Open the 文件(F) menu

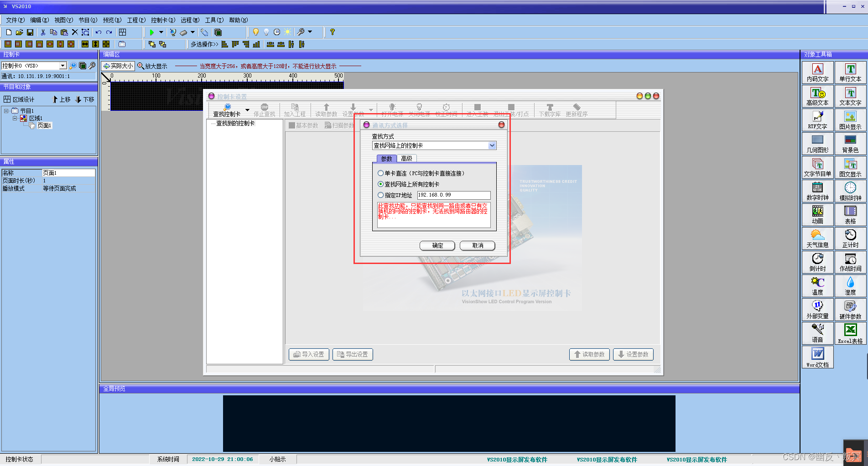click(15, 20)
